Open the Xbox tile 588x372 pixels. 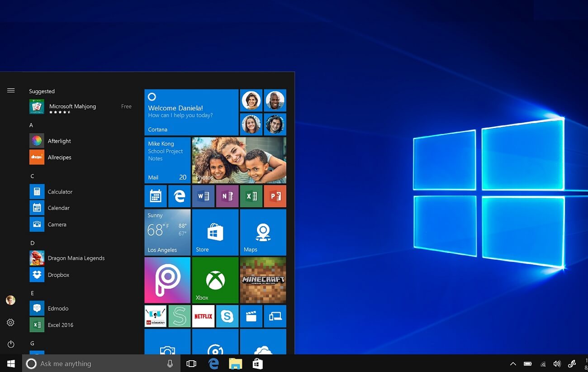[215, 279]
